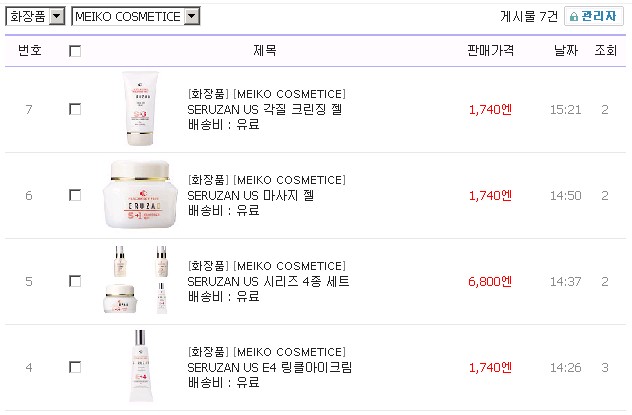Toggle the select-all checkbox in header

75,51
